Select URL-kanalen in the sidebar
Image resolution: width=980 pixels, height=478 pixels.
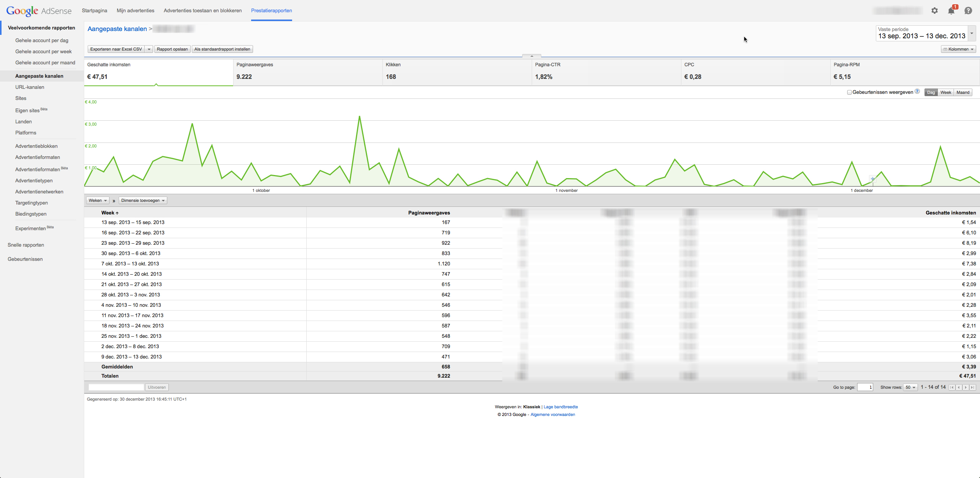pos(29,87)
